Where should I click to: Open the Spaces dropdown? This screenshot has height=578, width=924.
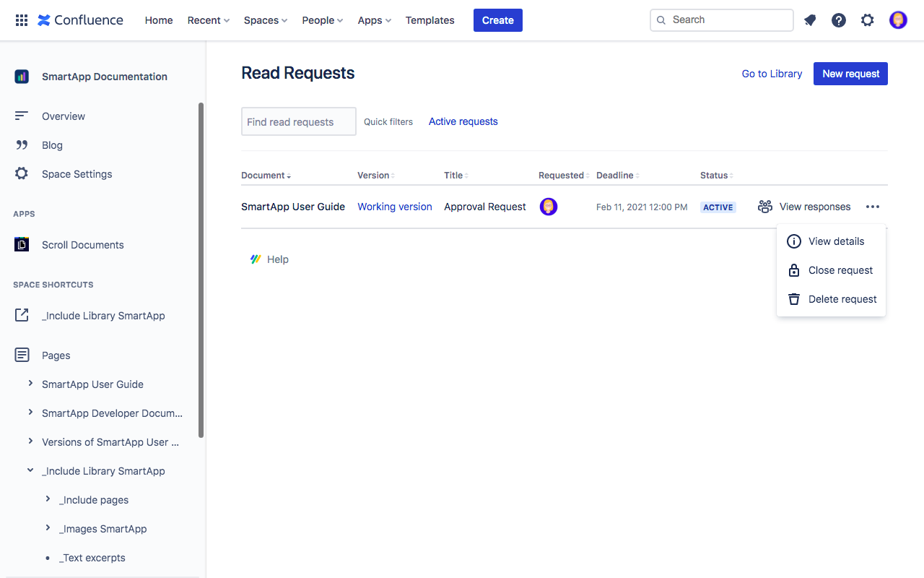click(264, 20)
